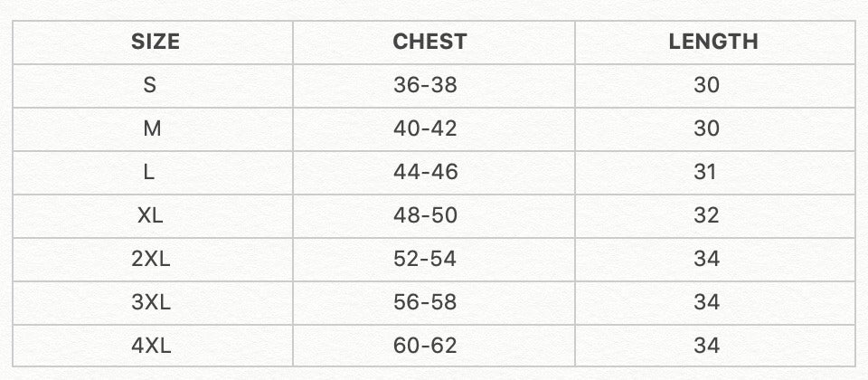Click the LENGTH column header
The width and height of the screenshot is (868, 380).
[x=713, y=42]
